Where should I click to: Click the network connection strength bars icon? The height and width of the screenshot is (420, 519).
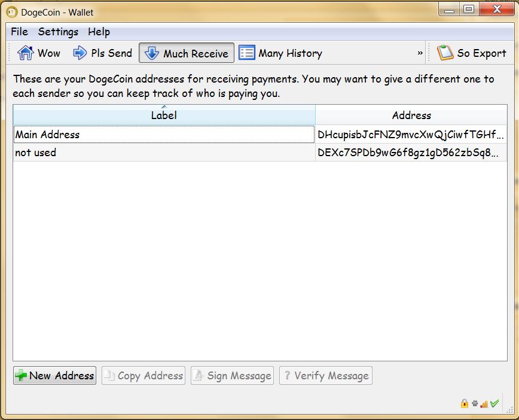484,404
